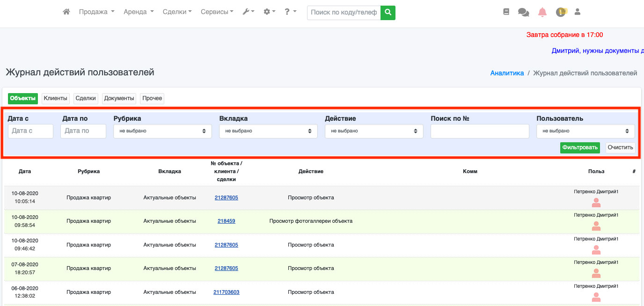The height and width of the screenshot is (306, 644).
Task: Switch to the Клиенты tab
Action: click(x=56, y=98)
